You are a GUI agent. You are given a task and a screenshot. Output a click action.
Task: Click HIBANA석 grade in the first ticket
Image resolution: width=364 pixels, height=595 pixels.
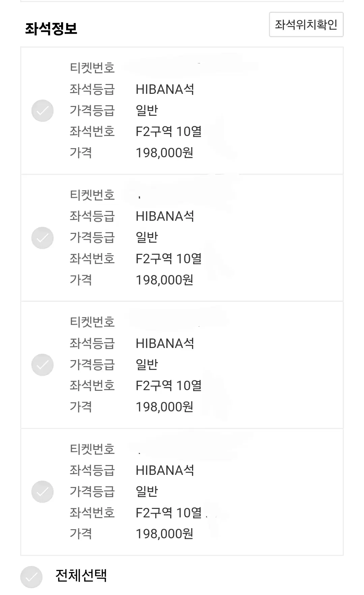point(165,89)
